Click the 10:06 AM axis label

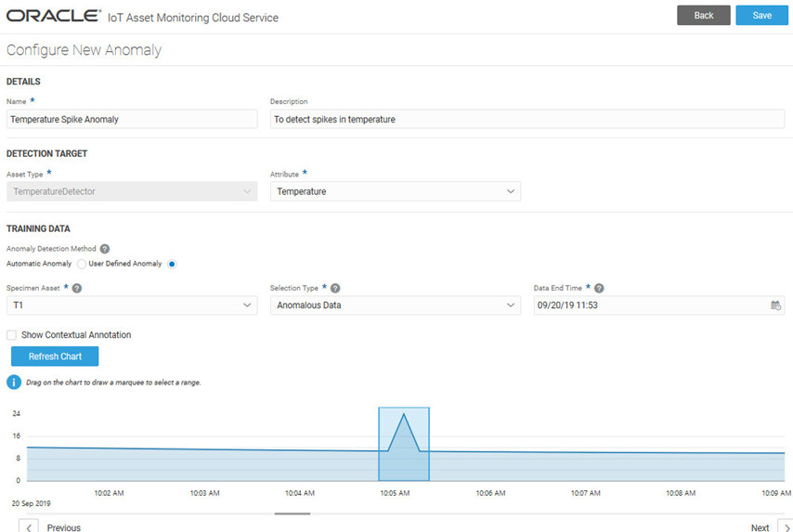pyautogui.click(x=490, y=493)
